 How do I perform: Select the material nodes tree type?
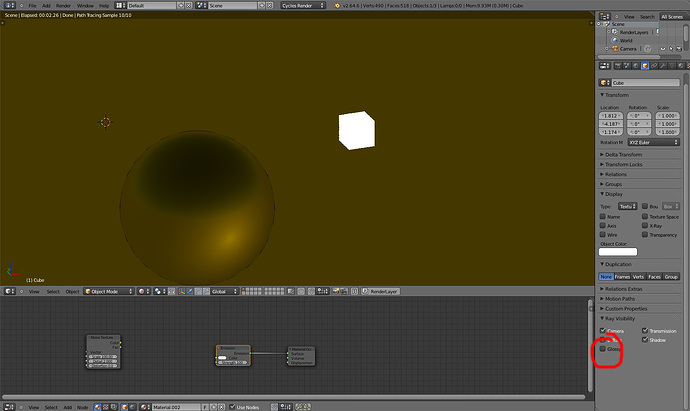98,407
